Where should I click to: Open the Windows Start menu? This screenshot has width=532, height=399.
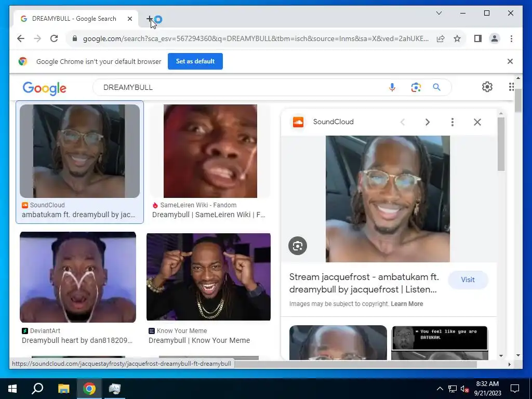(12, 389)
